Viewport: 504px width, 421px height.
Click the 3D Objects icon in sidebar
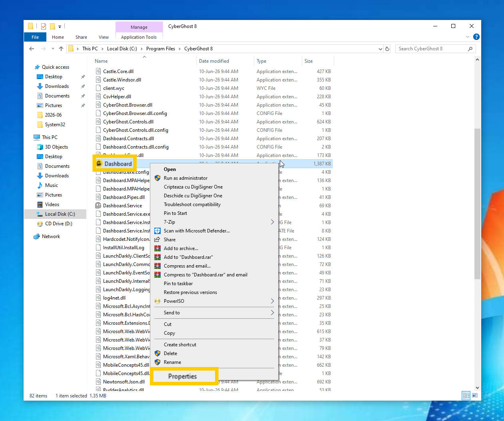point(40,147)
